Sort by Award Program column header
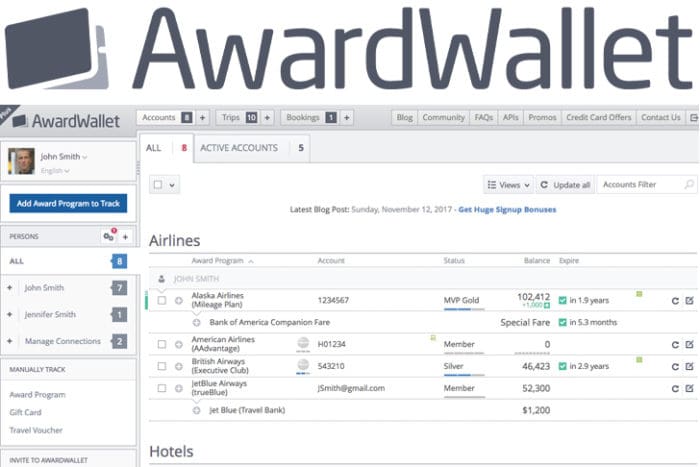This screenshot has width=700, height=467. [x=222, y=260]
